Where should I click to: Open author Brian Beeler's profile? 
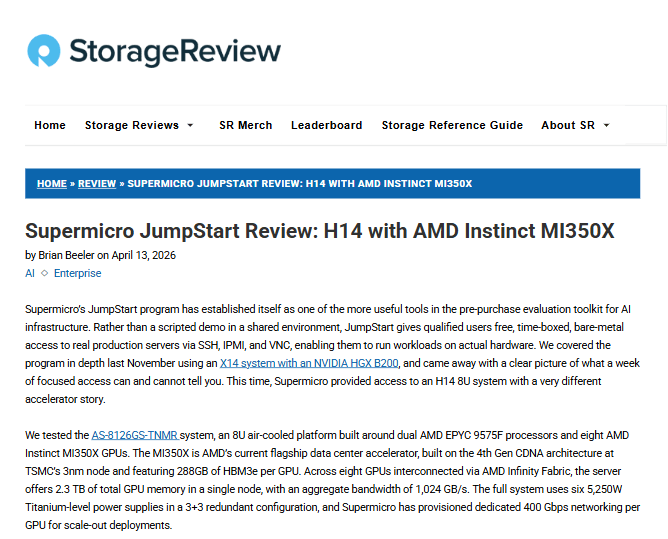[x=65, y=255]
